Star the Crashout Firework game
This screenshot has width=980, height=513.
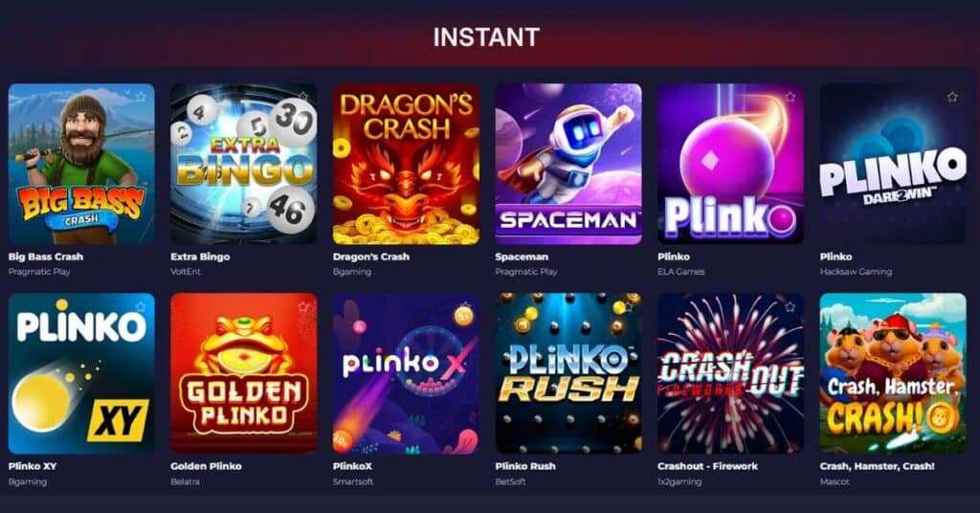coord(790,307)
